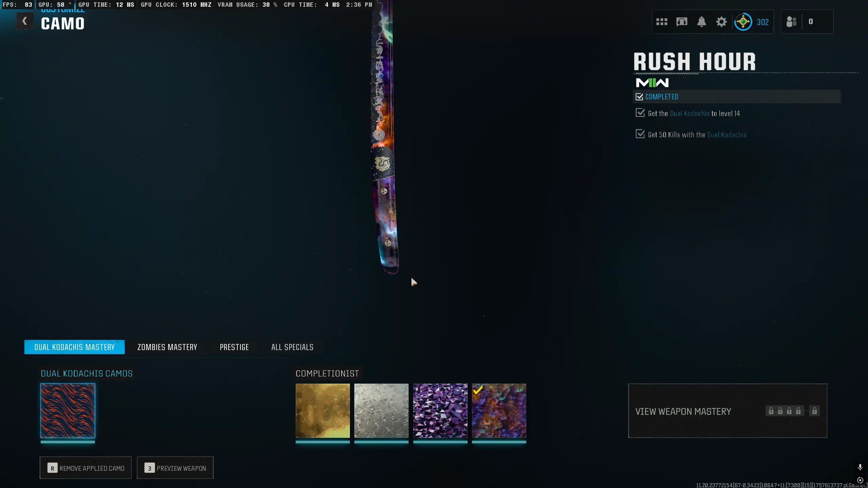Screen dimensions: 868x488
Task: Open the grid menu icon
Action: [x=662, y=22]
